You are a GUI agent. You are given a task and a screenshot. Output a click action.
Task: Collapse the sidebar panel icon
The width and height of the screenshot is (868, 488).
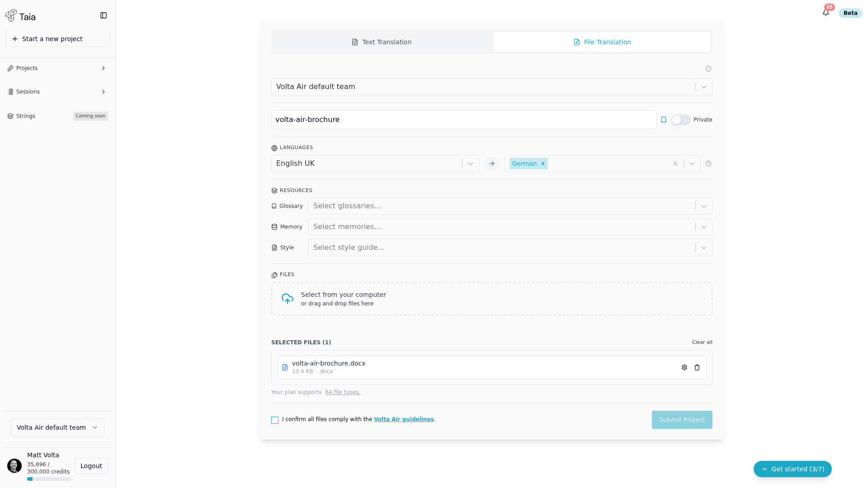(x=104, y=15)
